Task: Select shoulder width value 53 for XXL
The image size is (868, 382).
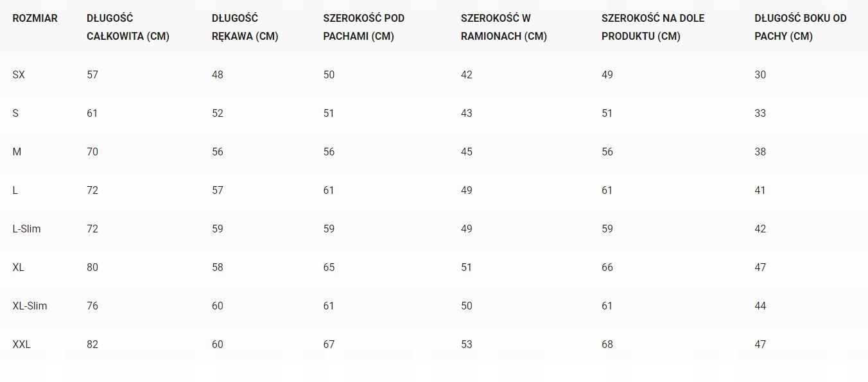Action: tap(466, 345)
